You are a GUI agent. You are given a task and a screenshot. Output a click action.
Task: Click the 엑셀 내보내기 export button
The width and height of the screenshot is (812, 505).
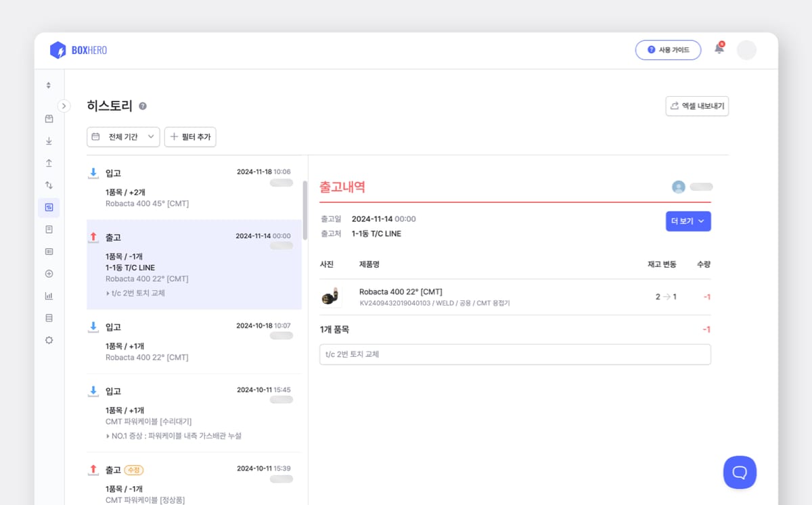tap(697, 106)
